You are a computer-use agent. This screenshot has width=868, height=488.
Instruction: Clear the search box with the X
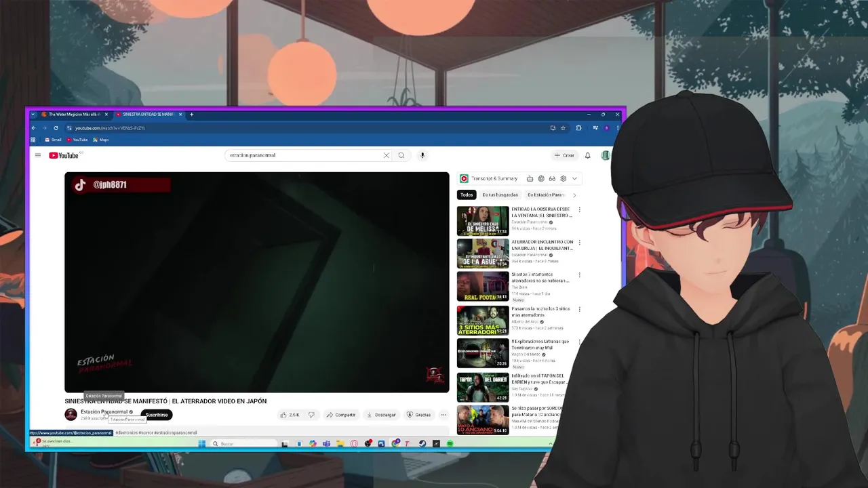(x=387, y=155)
